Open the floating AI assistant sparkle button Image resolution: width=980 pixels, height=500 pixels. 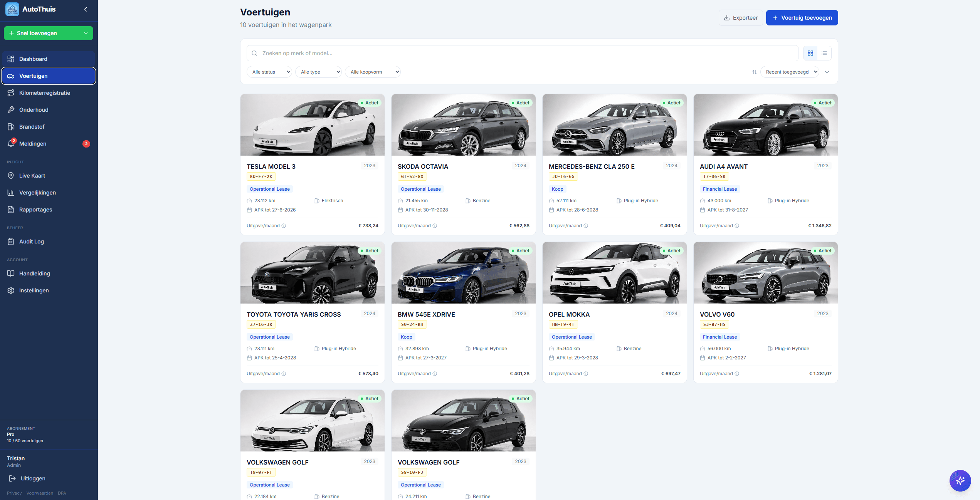(x=960, y=480)
